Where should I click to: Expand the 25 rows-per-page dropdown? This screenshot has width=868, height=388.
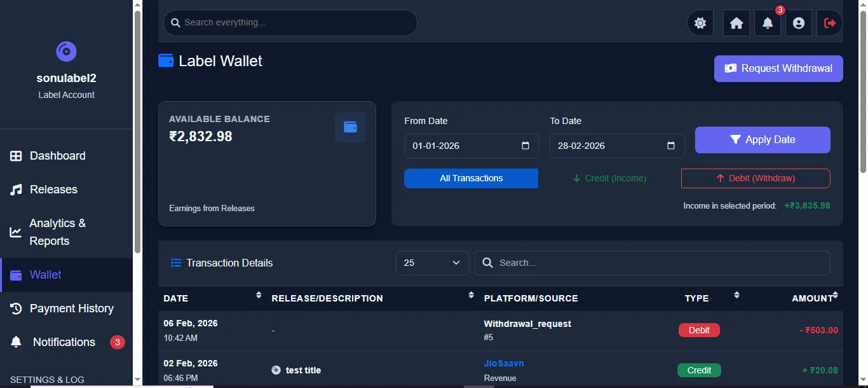pyautogui.click(x=432, y=263)
